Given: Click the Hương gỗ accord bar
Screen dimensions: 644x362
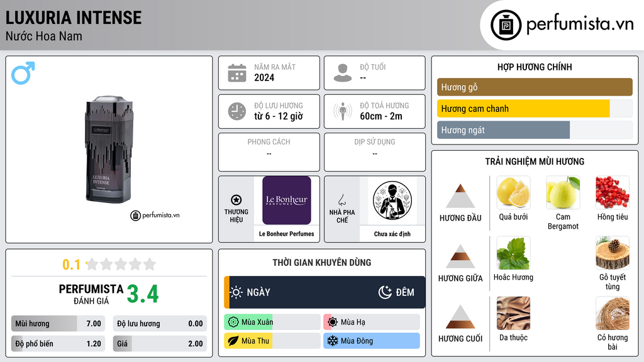Looking at the screenshot, I should pos(535,87).
